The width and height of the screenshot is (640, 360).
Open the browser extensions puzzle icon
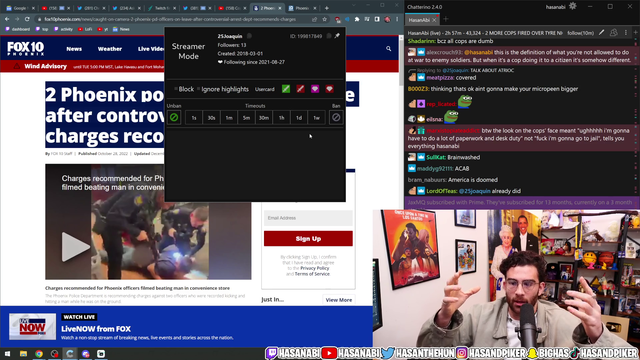point(357,19)
